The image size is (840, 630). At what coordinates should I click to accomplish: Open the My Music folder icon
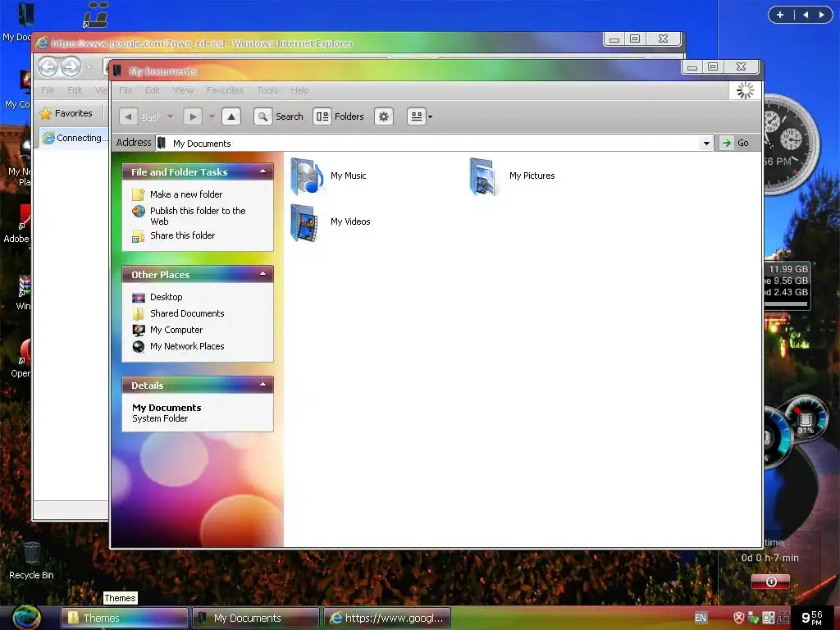307,176
